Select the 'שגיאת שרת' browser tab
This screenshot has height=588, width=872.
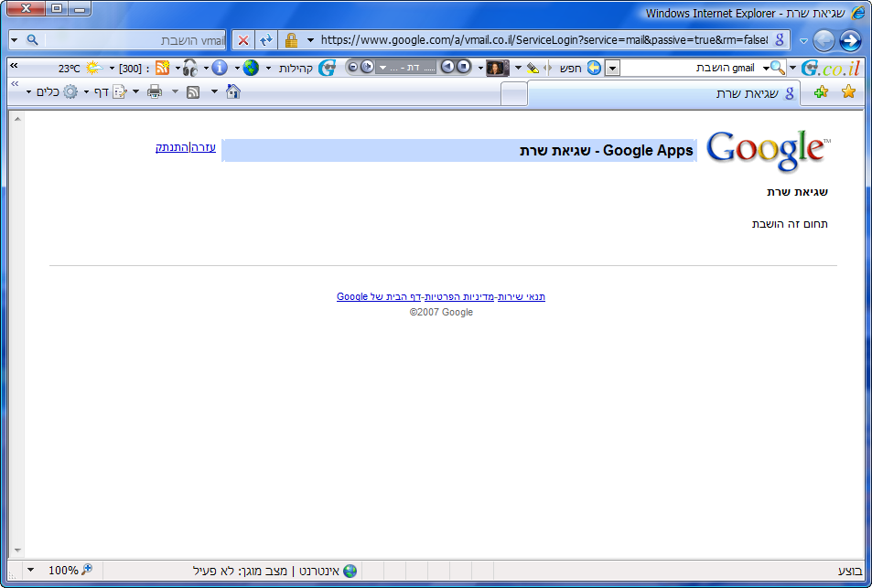pos(663,93)
